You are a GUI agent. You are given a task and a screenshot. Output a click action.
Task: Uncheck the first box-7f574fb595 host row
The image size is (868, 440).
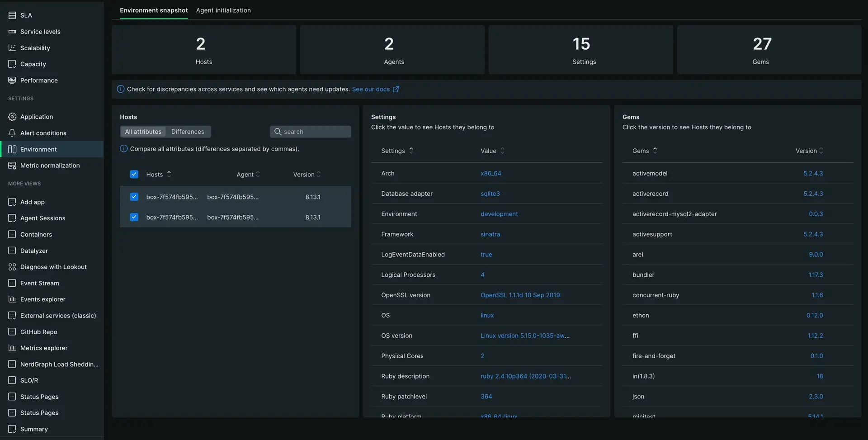(134, 197)
